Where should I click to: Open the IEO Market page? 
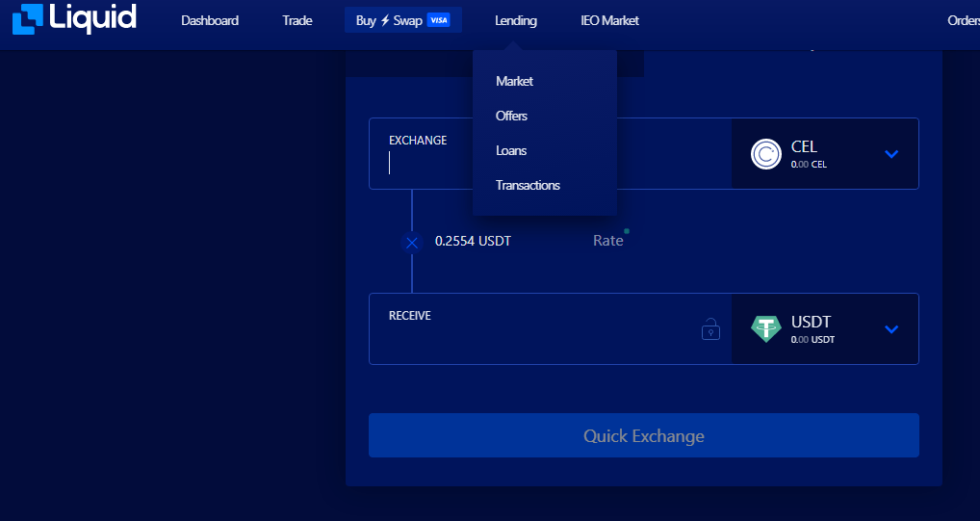pyautogui.click(x=609, y=20)
